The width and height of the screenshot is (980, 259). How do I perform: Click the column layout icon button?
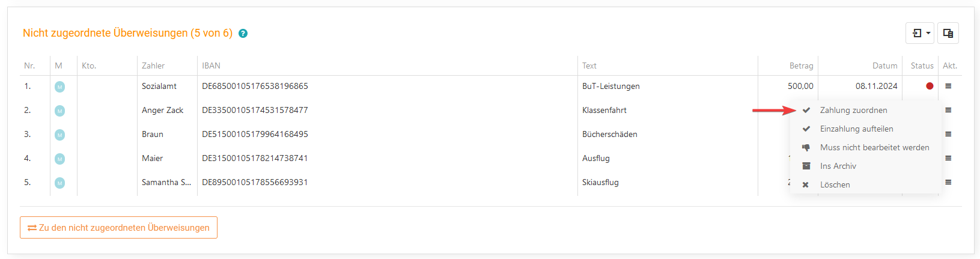tap(948, 33)
